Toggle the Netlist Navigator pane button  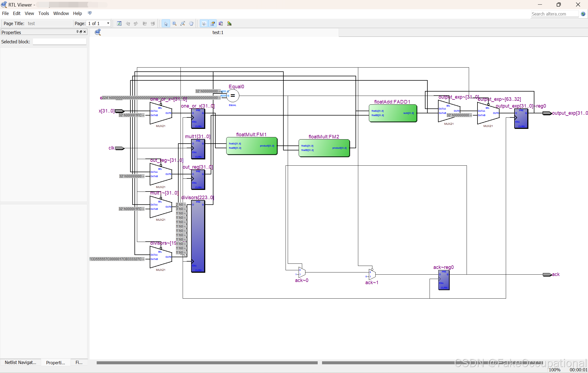tap(204, 24)
